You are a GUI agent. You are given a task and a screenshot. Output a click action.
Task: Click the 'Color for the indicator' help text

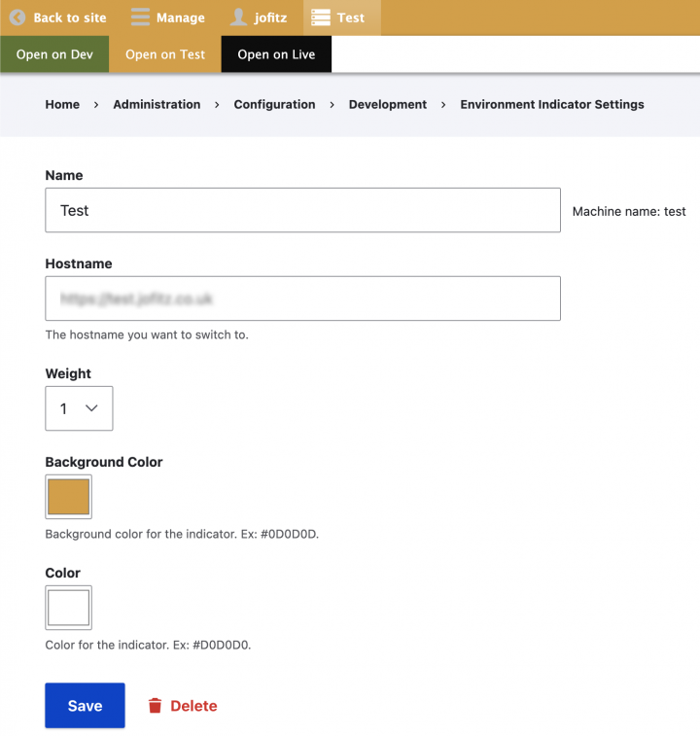(x=148, y=645)
